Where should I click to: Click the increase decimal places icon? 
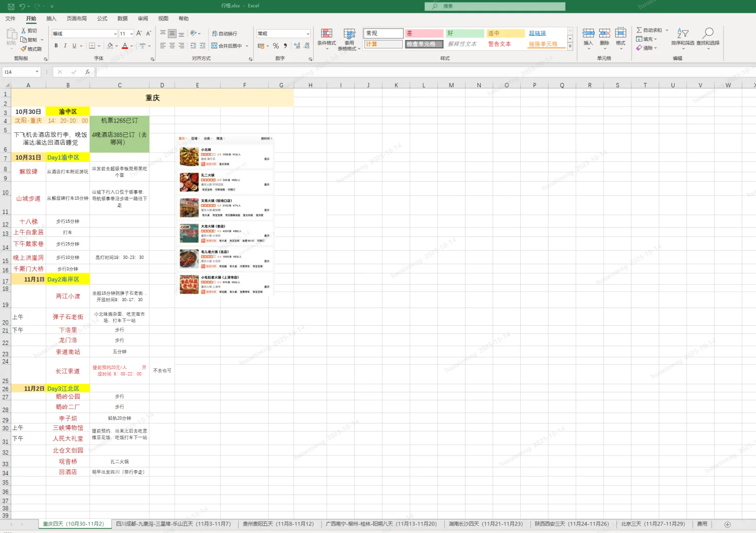click(x=297, y=46)
